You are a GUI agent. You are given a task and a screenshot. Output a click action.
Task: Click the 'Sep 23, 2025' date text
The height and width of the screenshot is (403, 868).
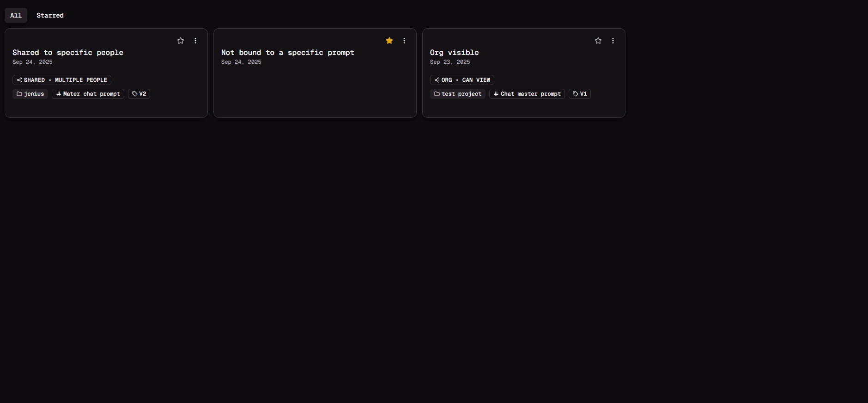point(450,62)
